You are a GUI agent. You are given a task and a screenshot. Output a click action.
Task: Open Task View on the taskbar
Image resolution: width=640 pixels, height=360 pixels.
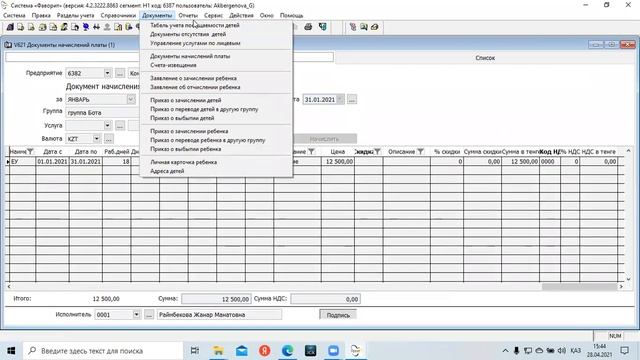tap(195, 351)
